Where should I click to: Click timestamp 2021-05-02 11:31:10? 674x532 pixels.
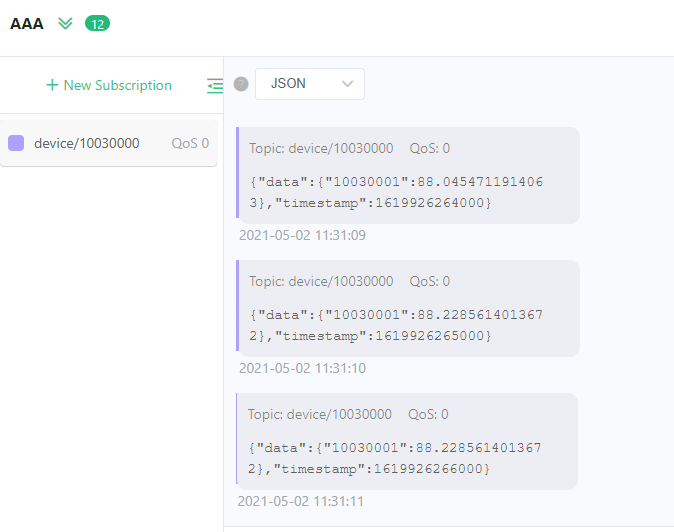tap(302, 369)
